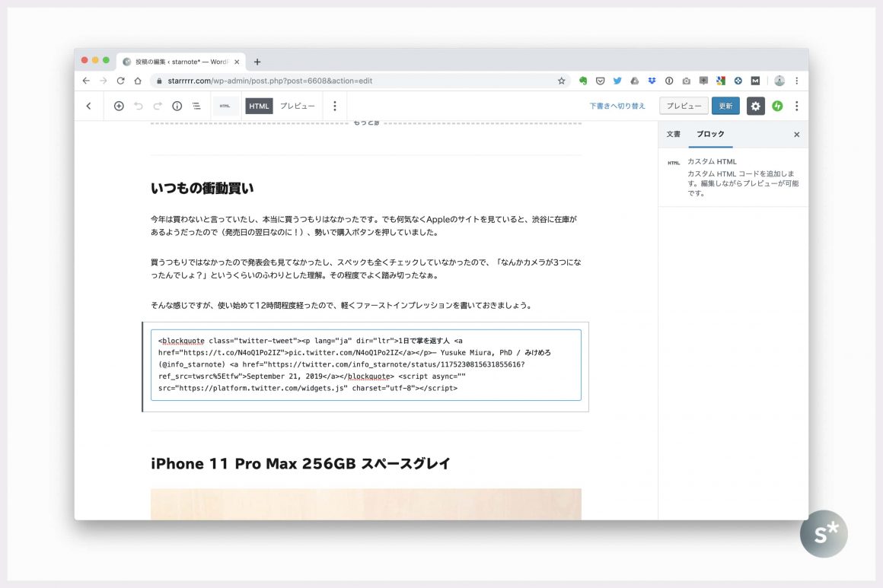
Task: Open the editor's more tools menu
Action: (x=797, y=106)
